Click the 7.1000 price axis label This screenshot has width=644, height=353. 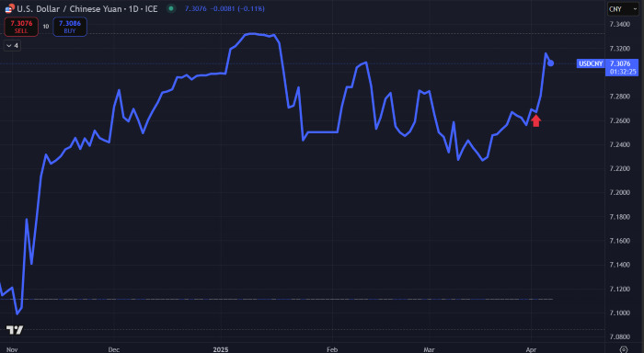[620, 313]
